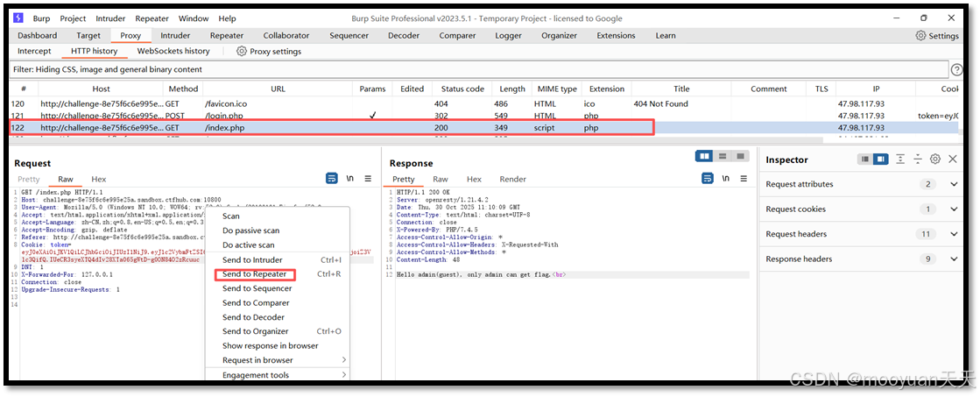This screenshot has height=397, width=980.
Task: Open the Settings gear icon
Action: pos(920,36)
